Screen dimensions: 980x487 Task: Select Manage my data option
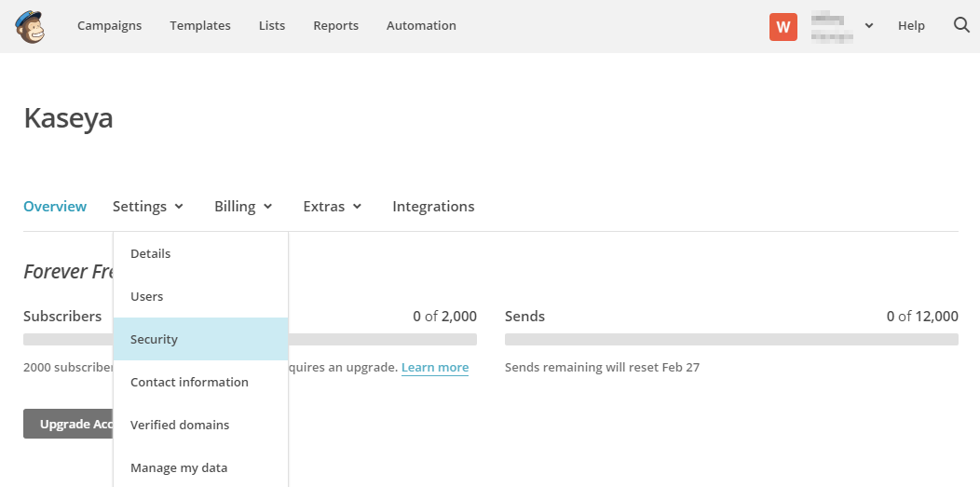200,467
